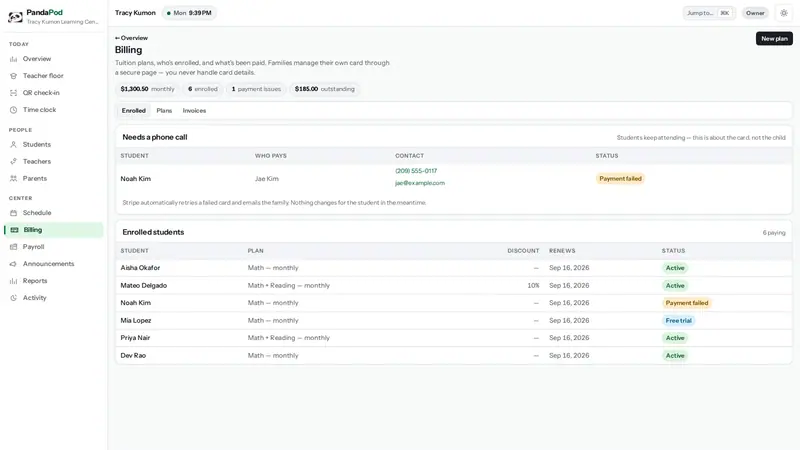Viewport: 800px width, 450px height.
Task: Open the Students page in sidebar
Action: 54,145
